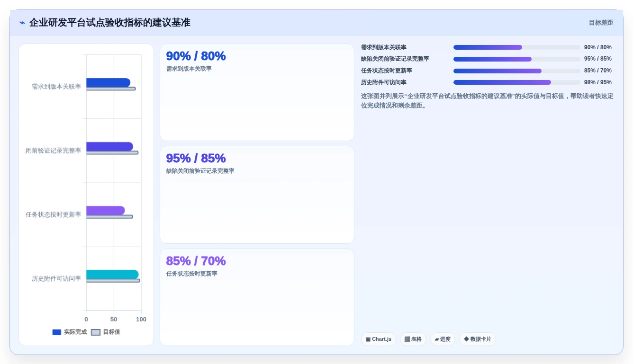
Task: Click the 历史附件可访问率 chart axis label
Action: (56, 279)
